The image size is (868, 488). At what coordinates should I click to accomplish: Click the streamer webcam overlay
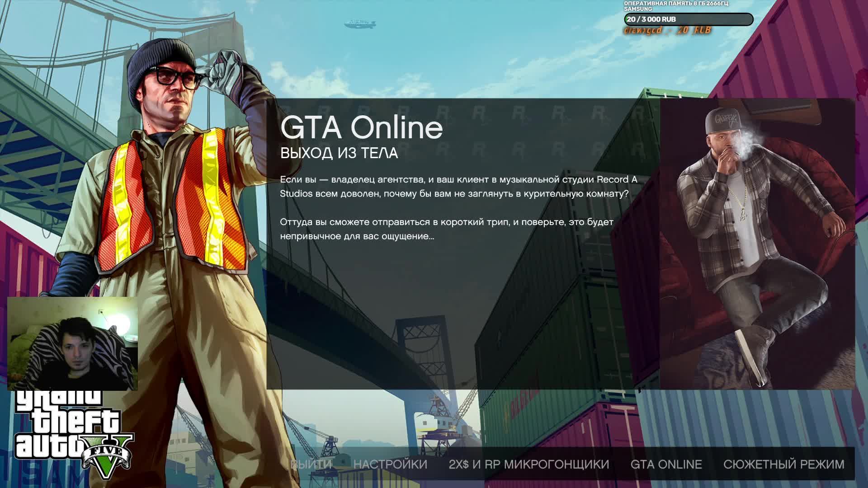tap(72, 343)
